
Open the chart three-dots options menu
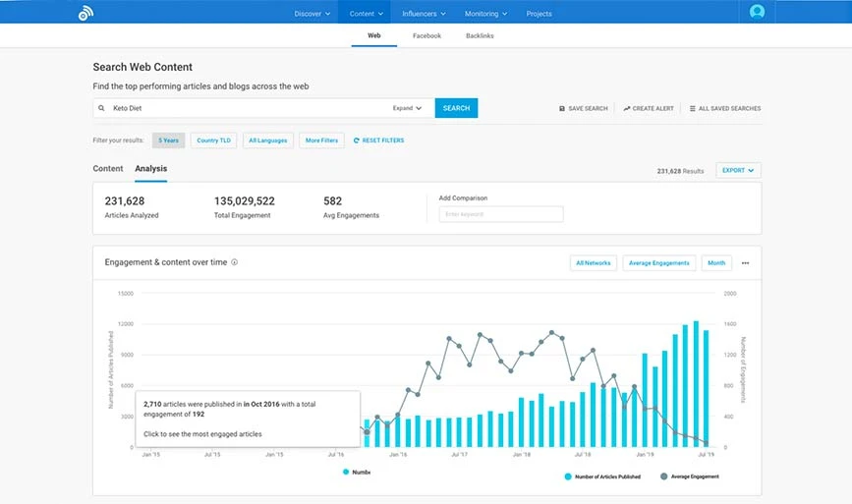(x=746, y=263)
